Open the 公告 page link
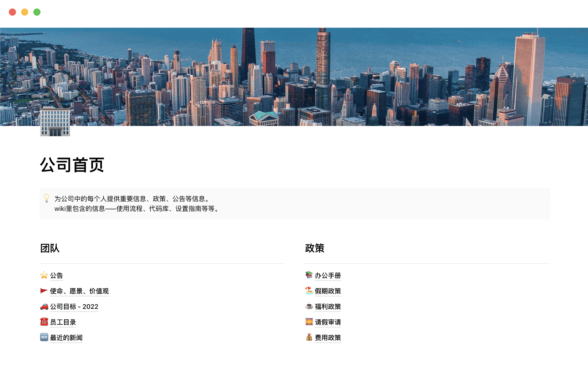 [x=56, y=275]
